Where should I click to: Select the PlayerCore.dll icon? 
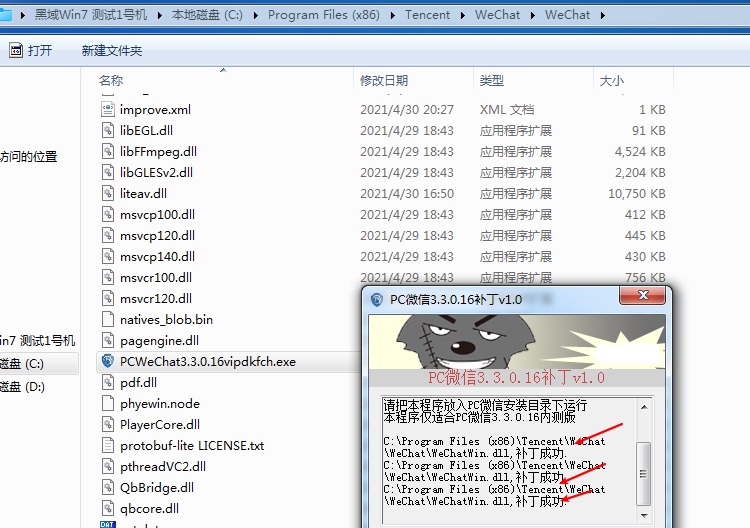108,425
